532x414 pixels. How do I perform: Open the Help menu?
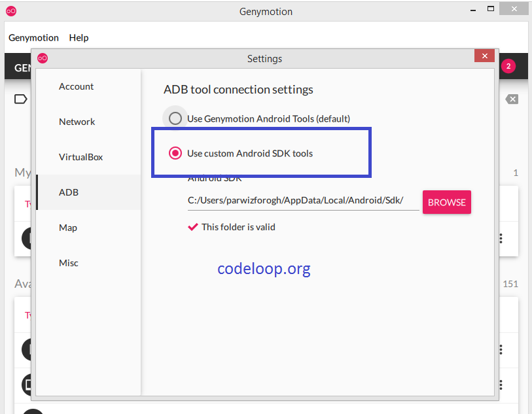click(x=79, y=38)
